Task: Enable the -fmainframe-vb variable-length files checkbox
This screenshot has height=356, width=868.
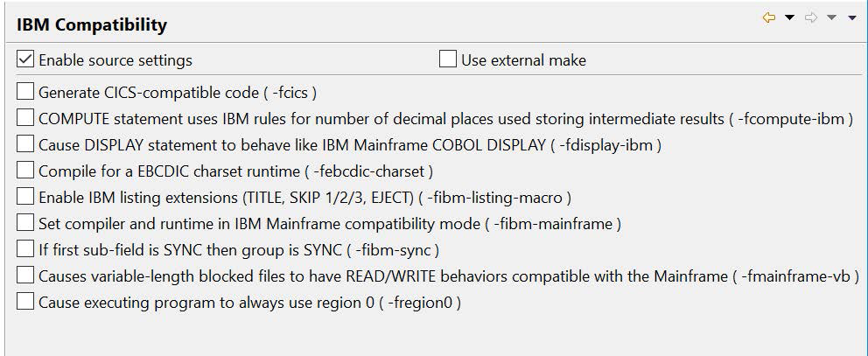Action: (x=25, y=276)
